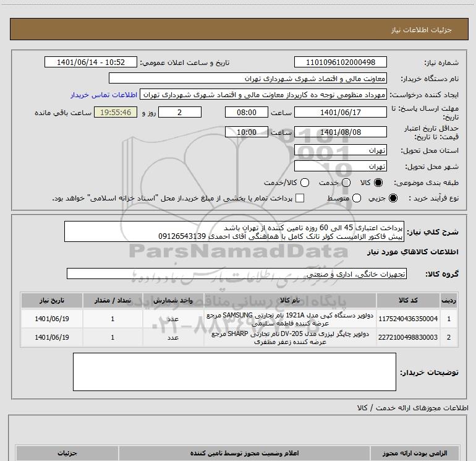Click the countdown timer 19:55:46 field

tap(116, 113)
